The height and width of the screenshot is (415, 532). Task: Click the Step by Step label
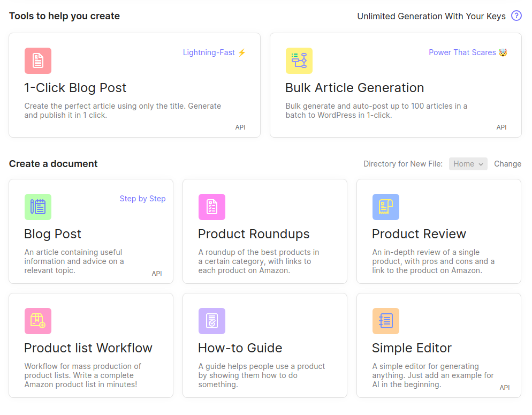click(142, 199)
